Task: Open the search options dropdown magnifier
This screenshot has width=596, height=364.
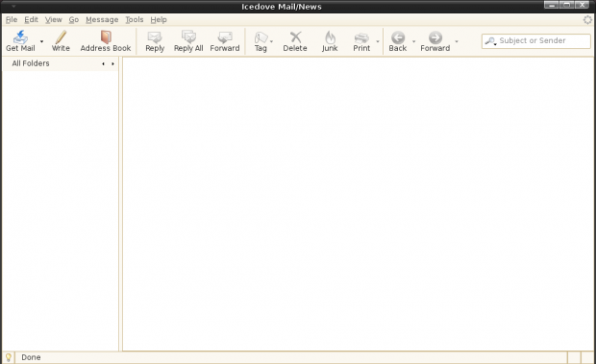Action: coord(490,41)
